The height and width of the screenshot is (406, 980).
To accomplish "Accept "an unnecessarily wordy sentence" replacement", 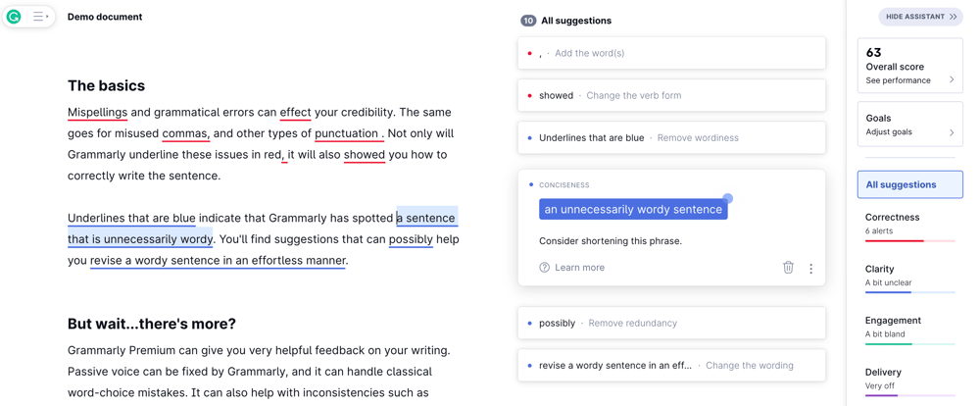I will point(633,210).
